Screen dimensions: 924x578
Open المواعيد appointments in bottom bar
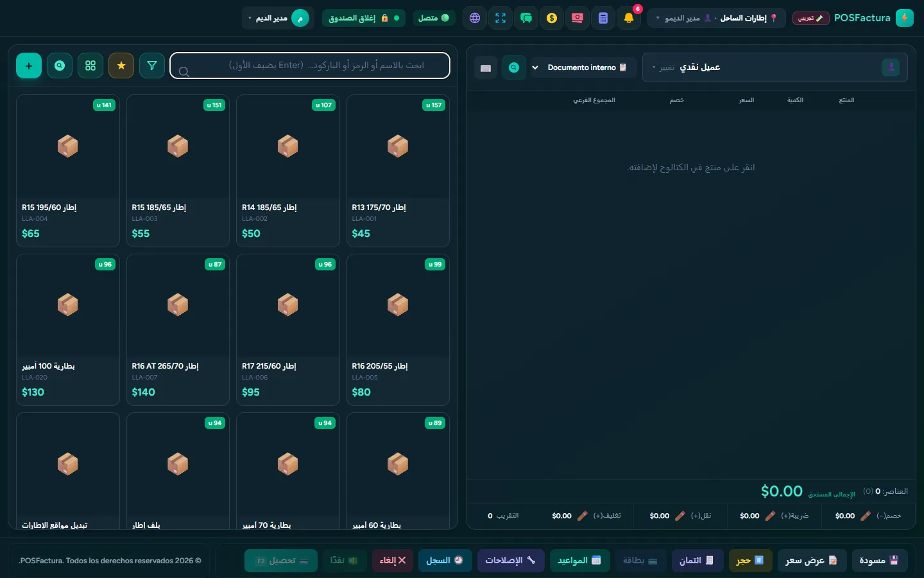tap(579, 561)
